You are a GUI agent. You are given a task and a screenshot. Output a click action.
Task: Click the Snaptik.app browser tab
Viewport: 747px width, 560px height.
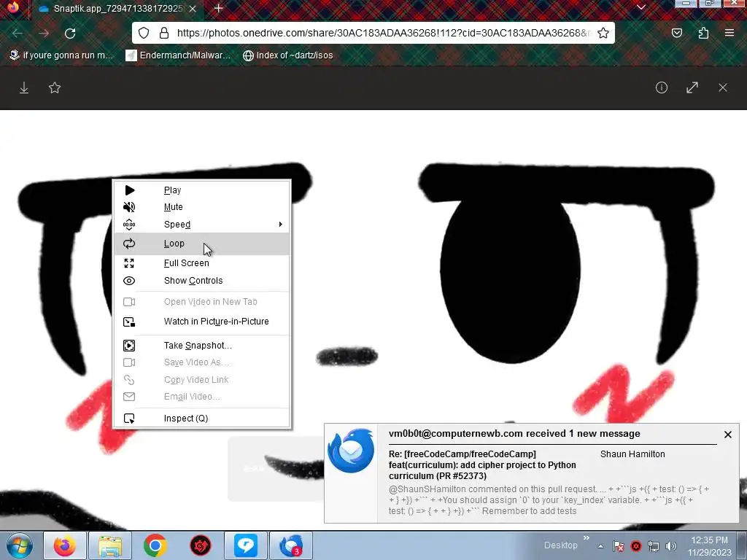pyautogui.click(x=117, y=9)
